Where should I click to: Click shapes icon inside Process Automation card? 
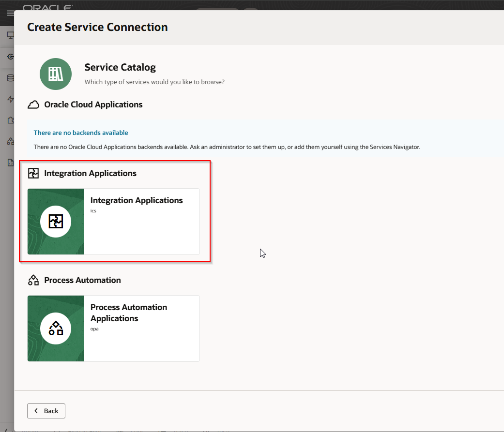pos(56,328)
